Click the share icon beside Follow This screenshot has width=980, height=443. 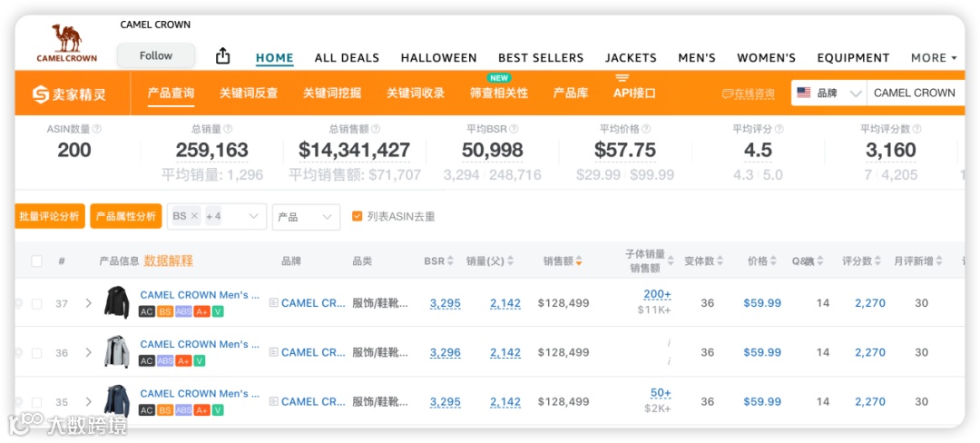coord(222,56)
